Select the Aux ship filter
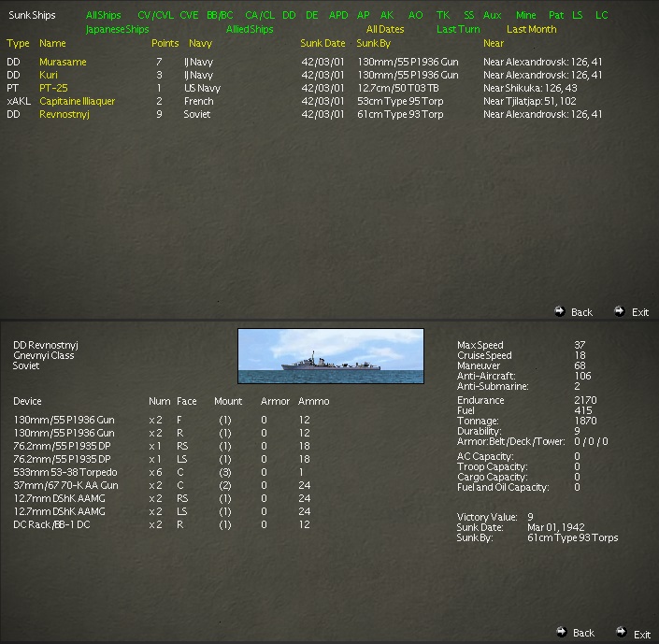 click(493, 15)
